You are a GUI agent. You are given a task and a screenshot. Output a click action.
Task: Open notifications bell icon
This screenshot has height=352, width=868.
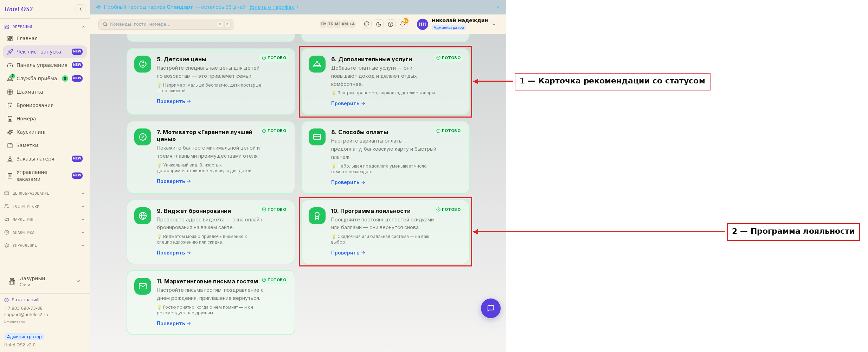pyautogui.click(x=403, y=24)
